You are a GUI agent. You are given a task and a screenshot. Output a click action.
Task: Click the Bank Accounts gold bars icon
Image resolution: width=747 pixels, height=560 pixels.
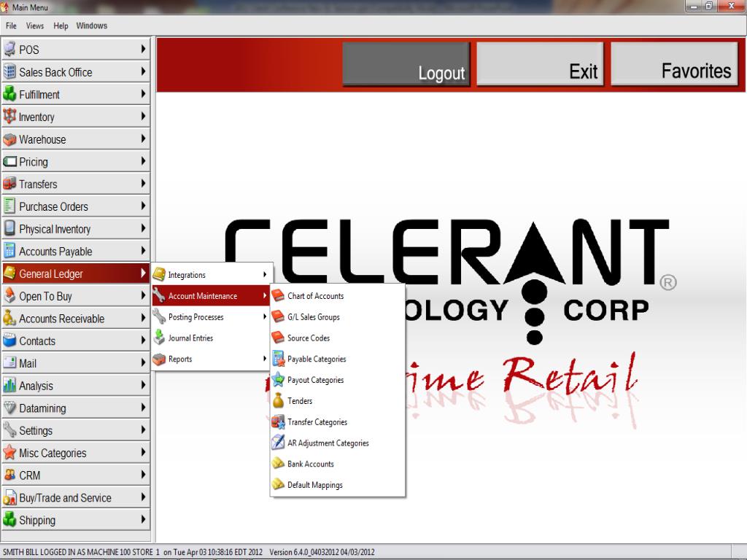tap(278, 464)
